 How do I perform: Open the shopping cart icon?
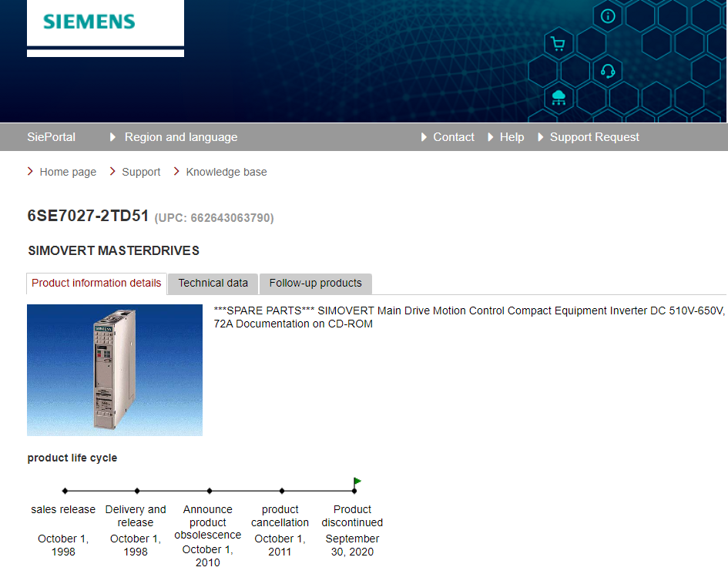(559, 44)
